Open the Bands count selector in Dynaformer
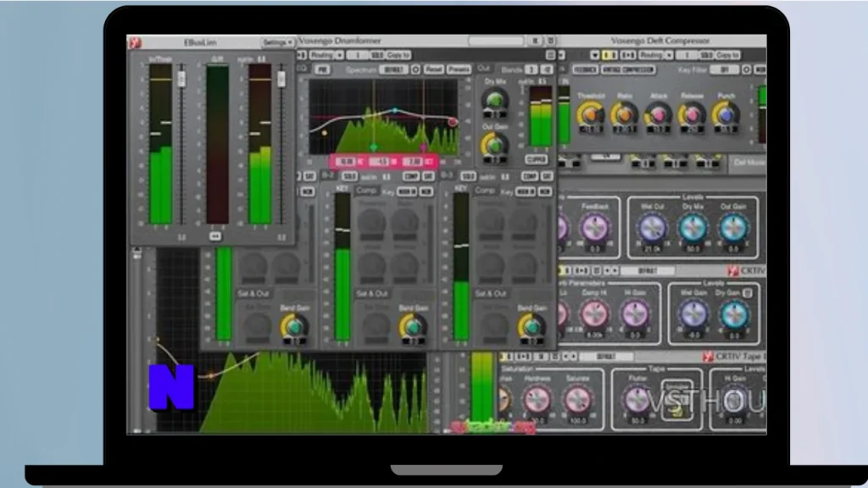 [531, 69]
